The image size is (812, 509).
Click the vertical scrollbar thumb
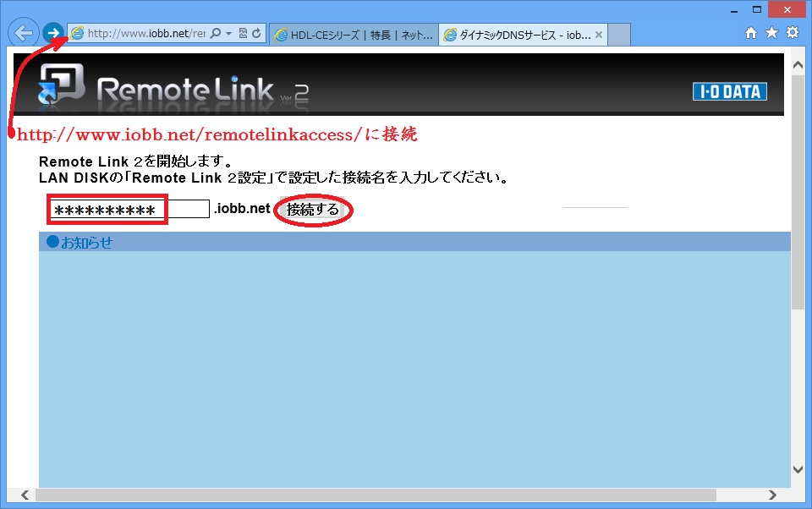[798, 192]
